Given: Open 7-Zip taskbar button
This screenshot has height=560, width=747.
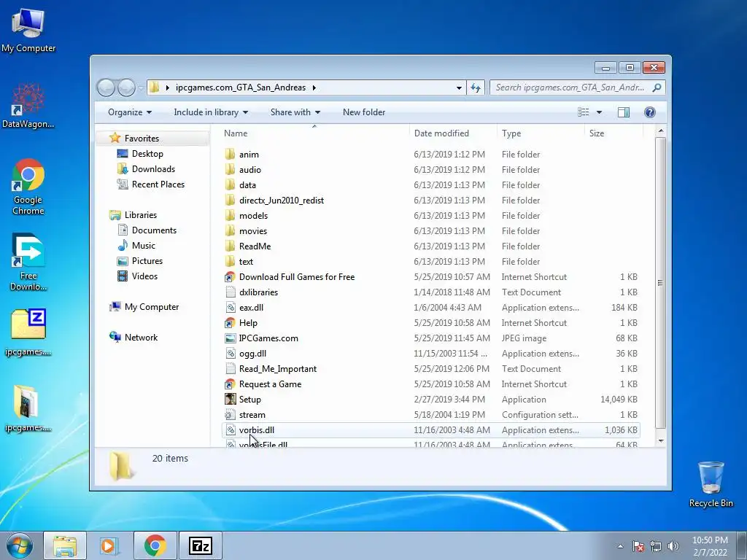Looking at the screenshot, I should (200, 545).
